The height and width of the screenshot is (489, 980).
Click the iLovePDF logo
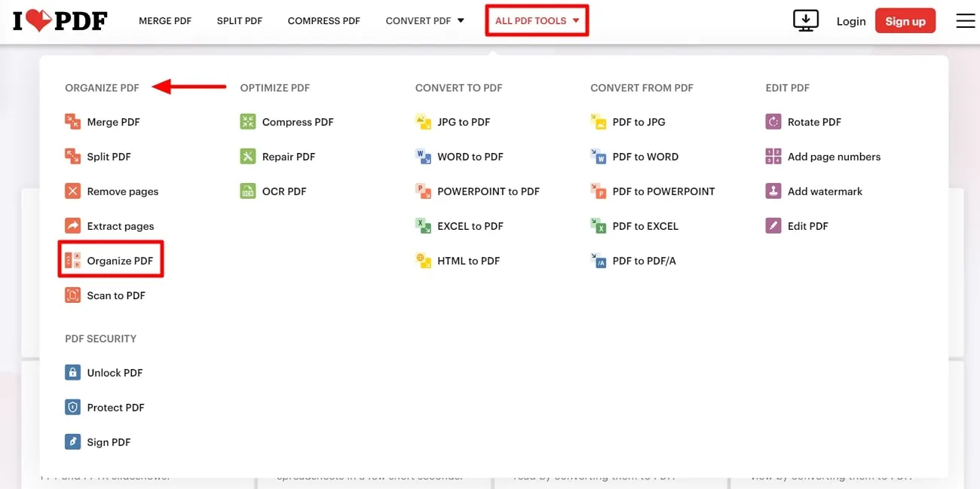[59, 20]
